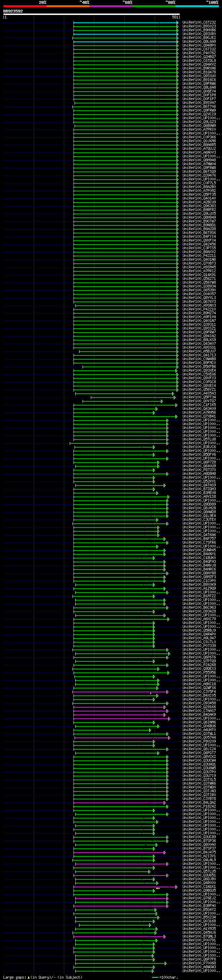Click the cyan ~100% identity color band
The image size is (222, 980).
point(197,6)
